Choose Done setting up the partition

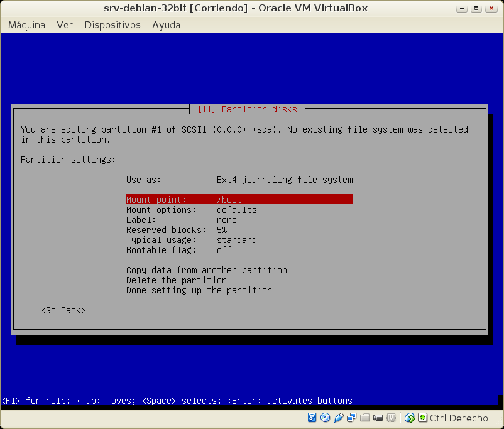click(x=199, y=290)
